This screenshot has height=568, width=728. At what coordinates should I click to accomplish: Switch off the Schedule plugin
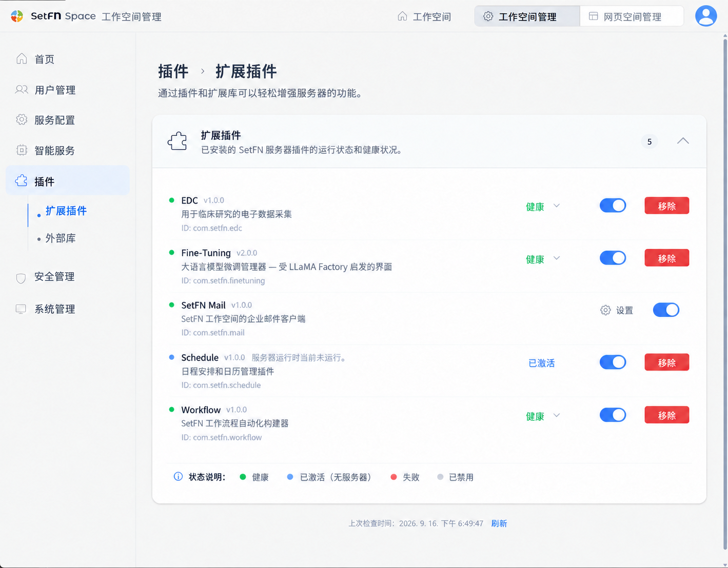pyautogui.click(x=613, y=362)
